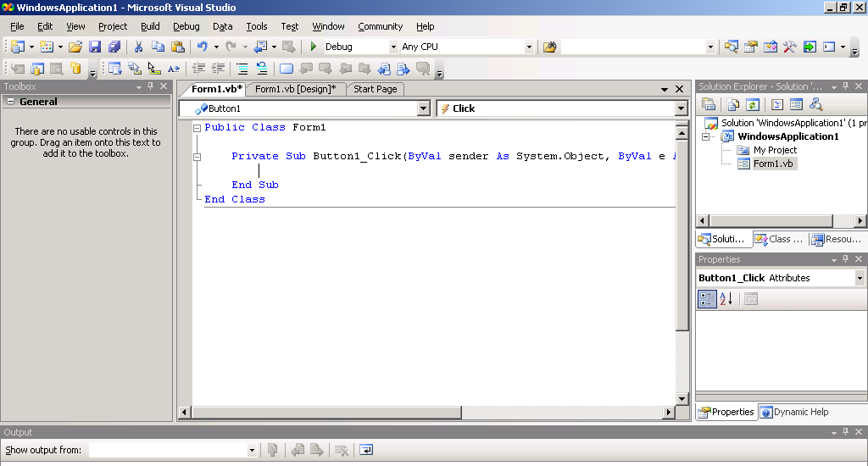Click the Undo arrow icon
Screen dimensions: 868x466
pyautogui.click(x=202, y=47)
